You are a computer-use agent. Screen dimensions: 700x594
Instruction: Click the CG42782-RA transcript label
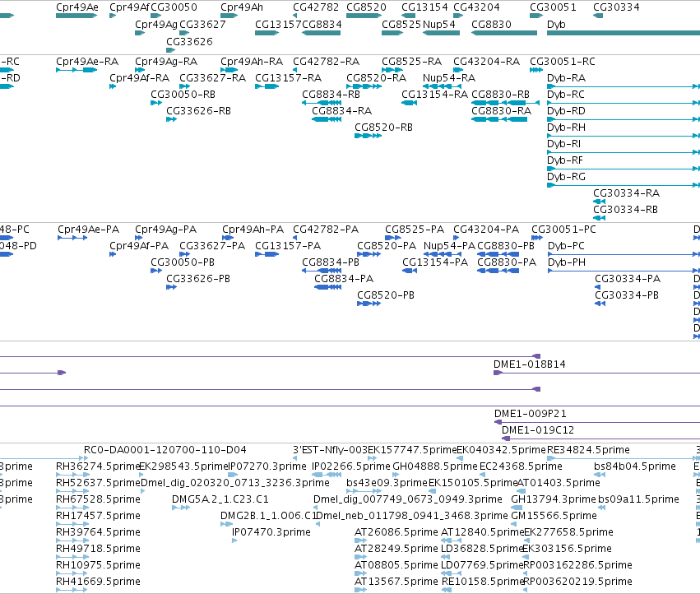(x=326, y=62)
